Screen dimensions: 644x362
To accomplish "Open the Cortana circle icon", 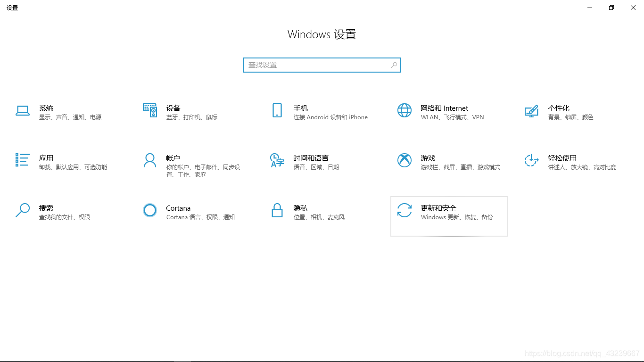I will point(150,210).
